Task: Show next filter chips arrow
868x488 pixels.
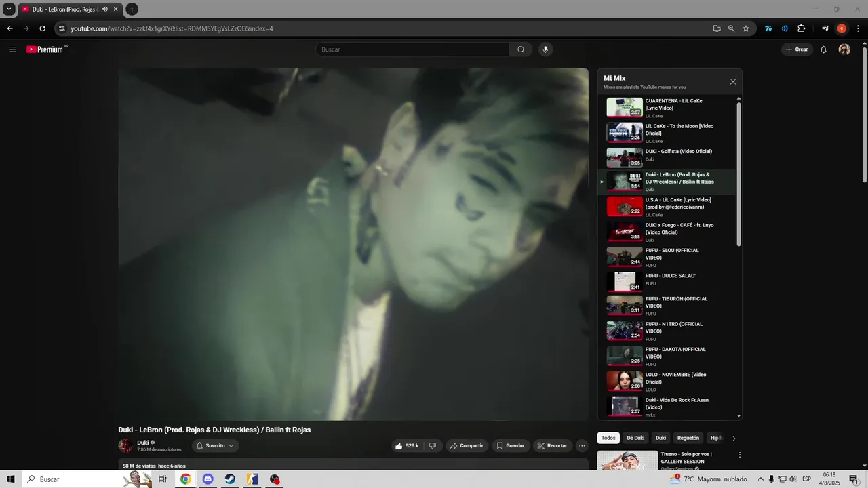Action: (734, 439)
